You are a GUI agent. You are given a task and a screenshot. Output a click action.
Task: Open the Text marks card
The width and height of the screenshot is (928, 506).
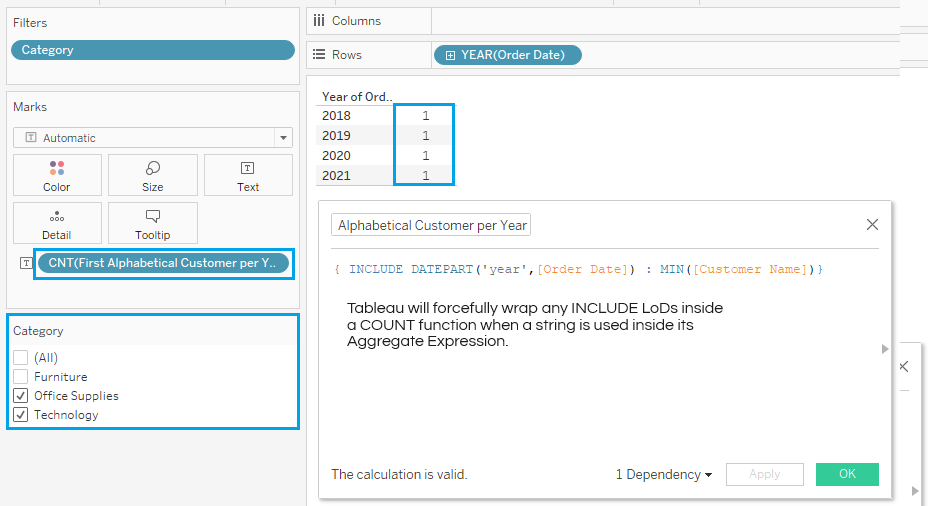248,175
